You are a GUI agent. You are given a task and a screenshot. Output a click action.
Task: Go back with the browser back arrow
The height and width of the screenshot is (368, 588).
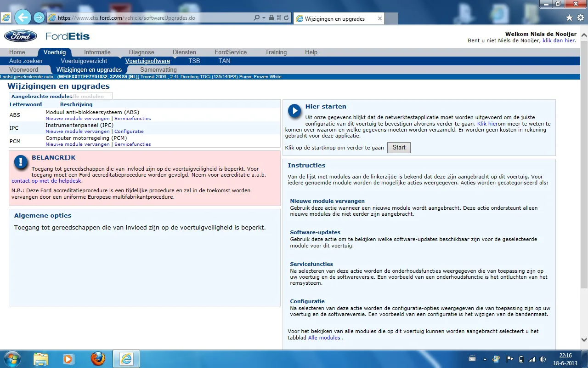coord(23,18)
